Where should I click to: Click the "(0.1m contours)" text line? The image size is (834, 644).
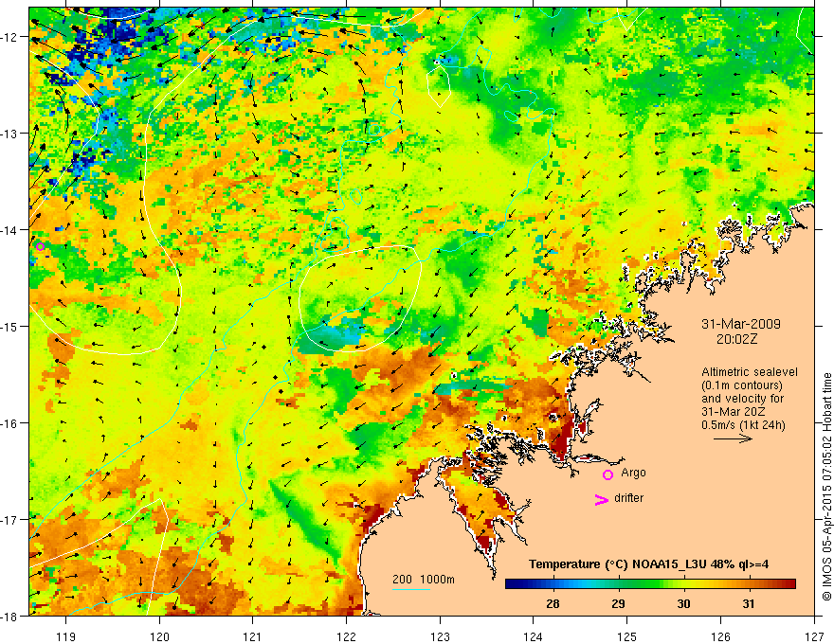point(742,385)
